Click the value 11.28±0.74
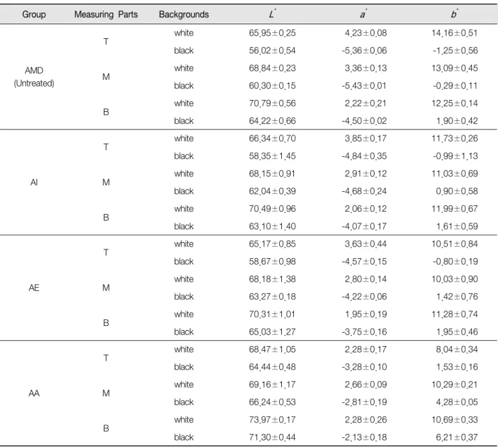Image resolution: width=498 pixels, height=448 pixels. (454, 315)
